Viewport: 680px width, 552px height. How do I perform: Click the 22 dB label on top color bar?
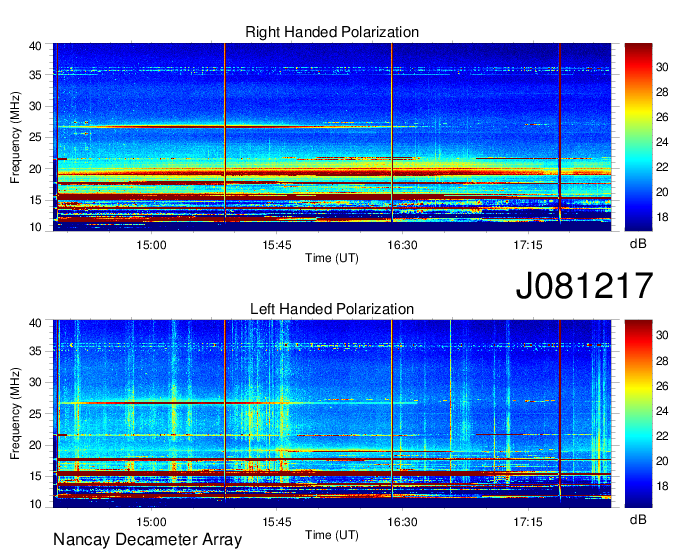tap(662, 167)
